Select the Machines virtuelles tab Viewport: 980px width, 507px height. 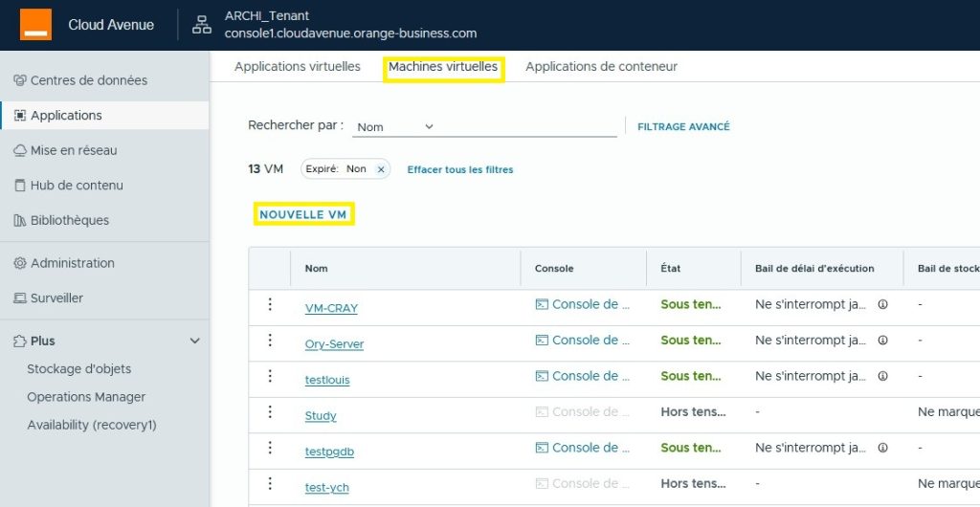coord(443,67)
